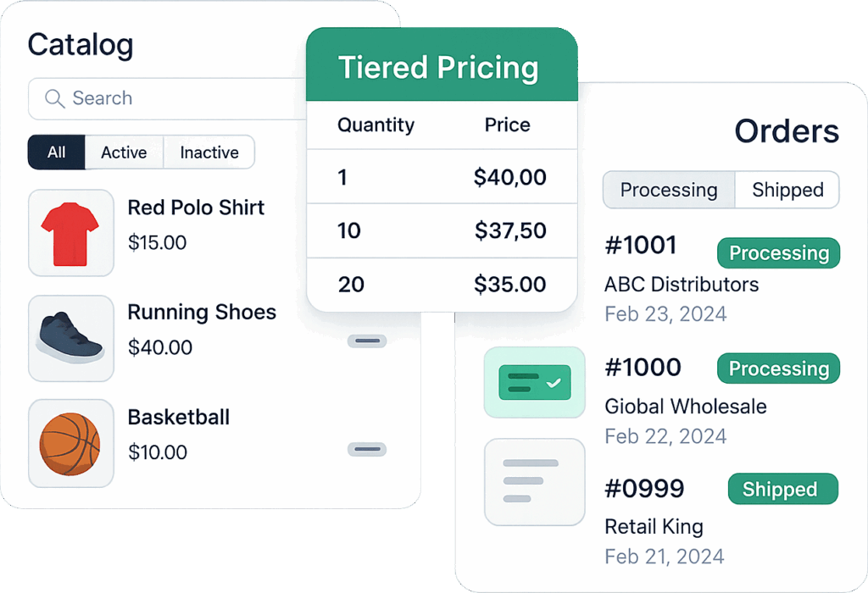The image size is (868, 593).
Task: View the Shipped orders tab
Action: tap(787, 190)
